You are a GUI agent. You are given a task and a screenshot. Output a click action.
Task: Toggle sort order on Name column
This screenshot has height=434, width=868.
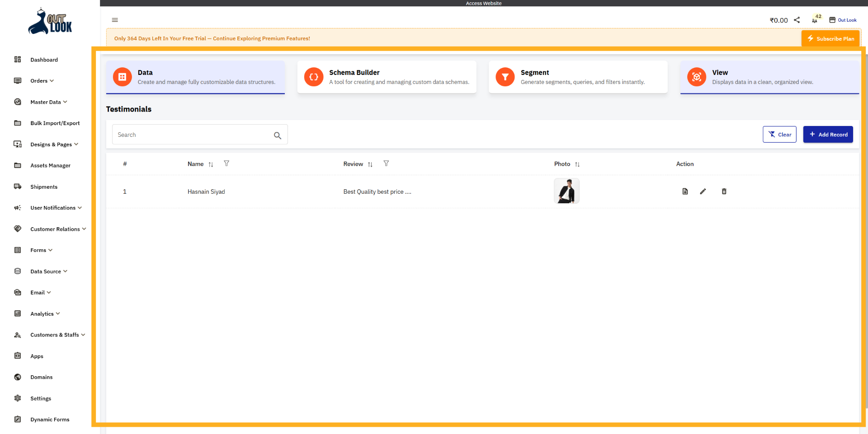tap(211, 164)
